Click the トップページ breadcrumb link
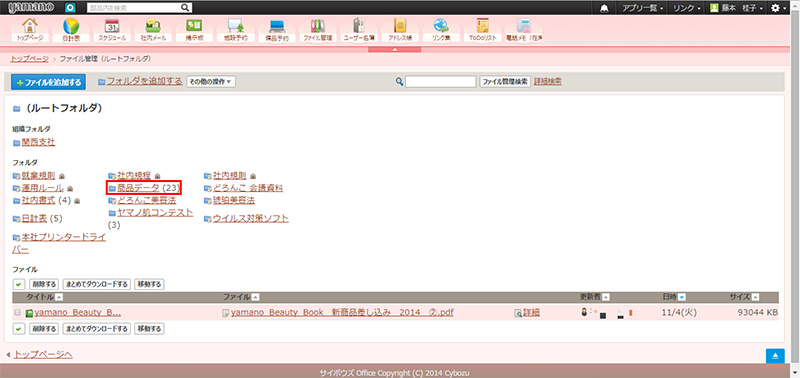 click(x=29, y=59)
